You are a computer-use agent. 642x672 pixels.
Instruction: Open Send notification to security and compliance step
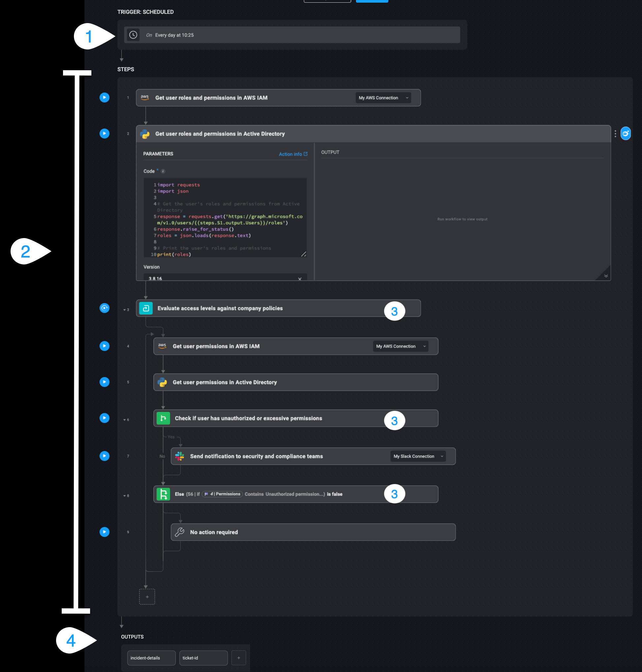[x=313, y=456]
